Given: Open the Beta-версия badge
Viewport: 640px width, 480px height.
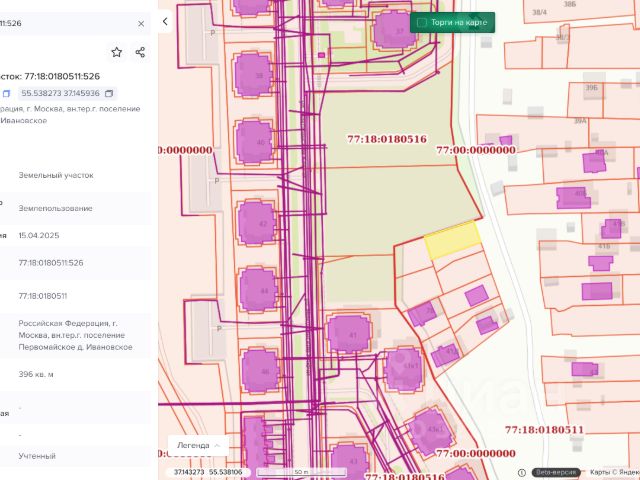Looking at the screenshot, I should coord(556,472).
